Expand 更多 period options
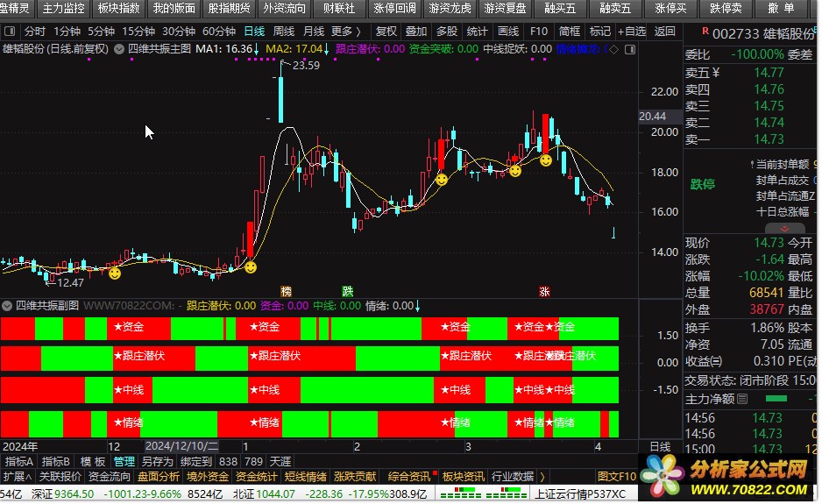This screenshot has height=504, width=822. click(346, 32)
